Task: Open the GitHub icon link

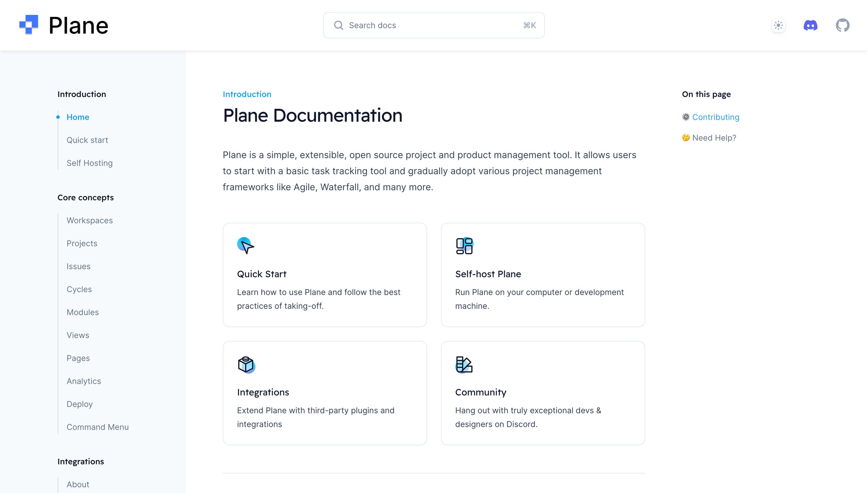Action: point(843,25)
